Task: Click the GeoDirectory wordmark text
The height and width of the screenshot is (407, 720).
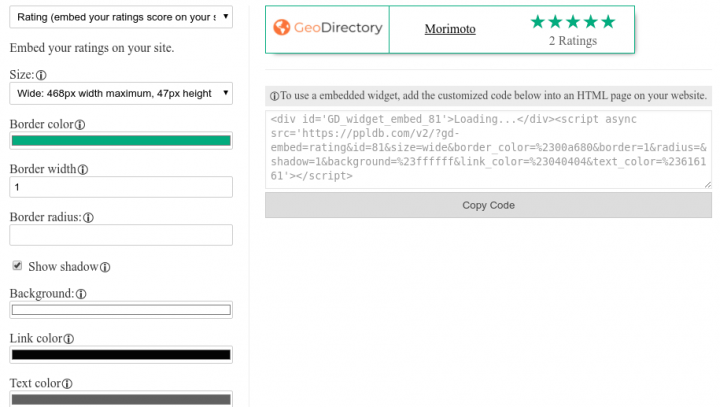Action: [x=338, y=28]
